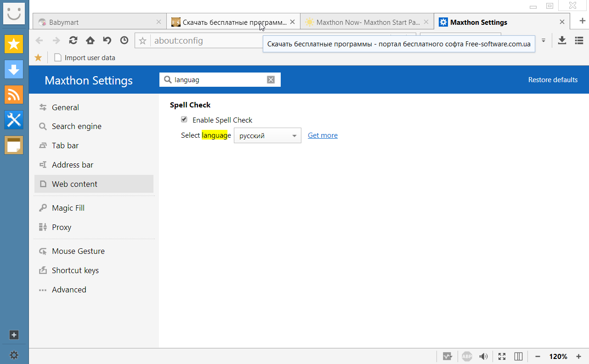The height and width of the screenshot is (364, 589).
Task: Close the Скачать бесплатные программы tab
Action: coord(292,22)
